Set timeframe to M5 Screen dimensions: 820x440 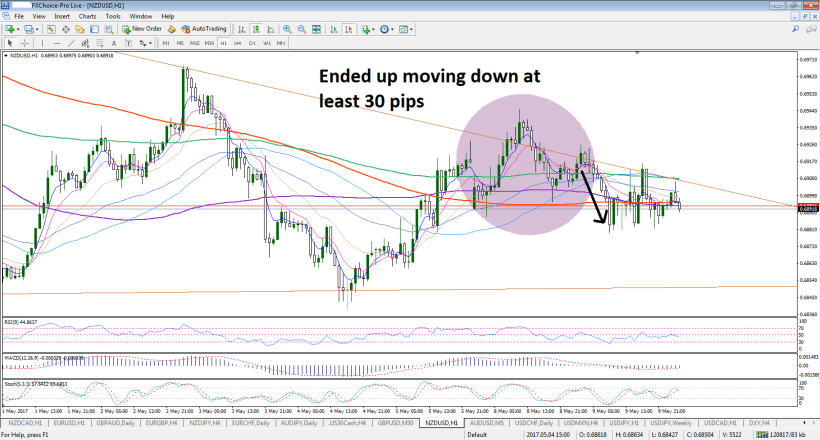pyautogui.click(x=180, y=43)
